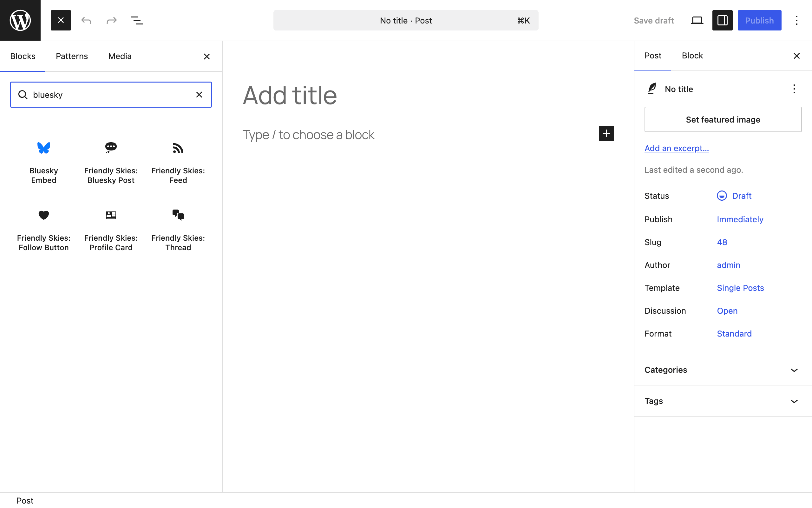Image resolution: width=812 pixels, height=508 pixels.
Task: Open the editor Options menu
Action: tap(796, 20)
